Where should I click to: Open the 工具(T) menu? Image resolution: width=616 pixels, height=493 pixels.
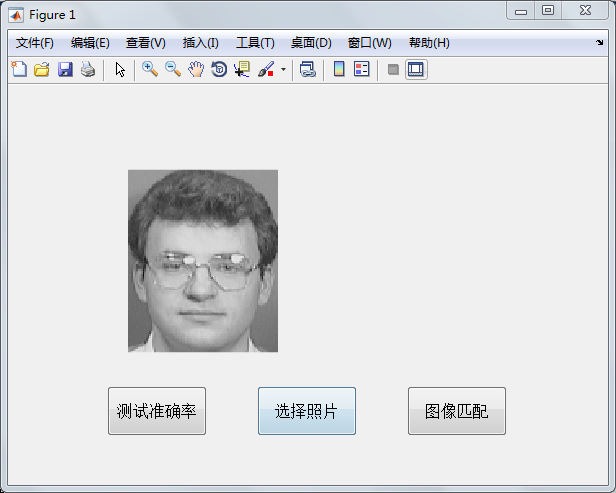coord(255,43)
